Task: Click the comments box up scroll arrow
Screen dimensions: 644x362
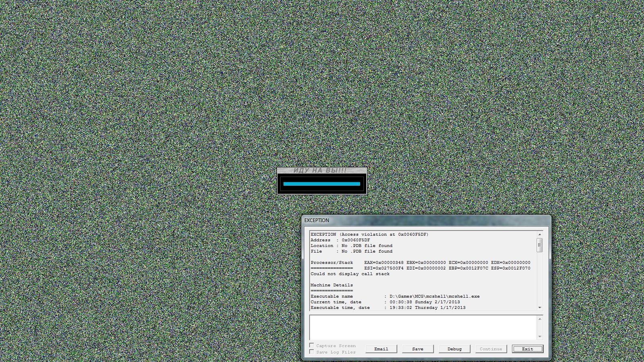Action: 540,319
